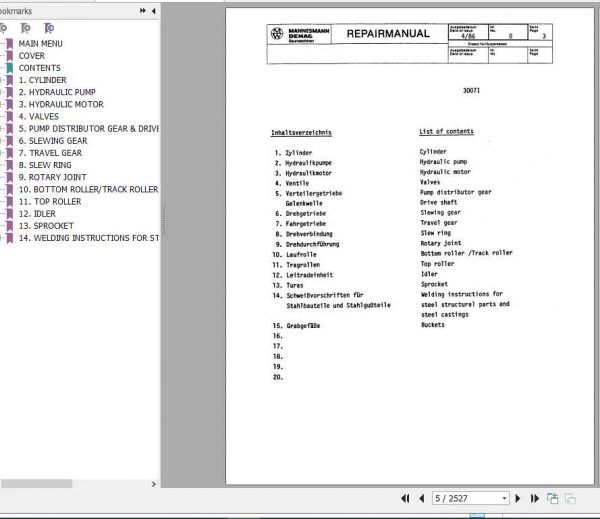This screenshot has height=519, width=600.
Task: Expand the bookmarks panel with double arrow
Action: tap(143, 11)
